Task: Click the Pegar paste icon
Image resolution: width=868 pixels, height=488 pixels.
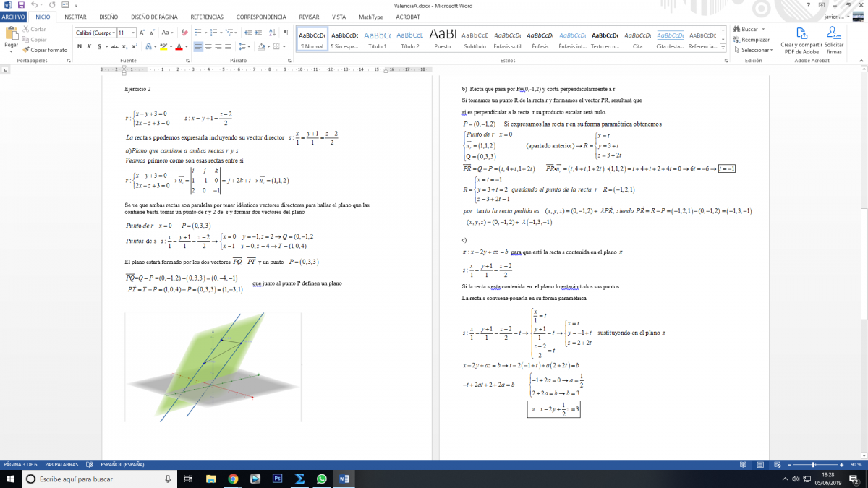Action: click(11, 33)
